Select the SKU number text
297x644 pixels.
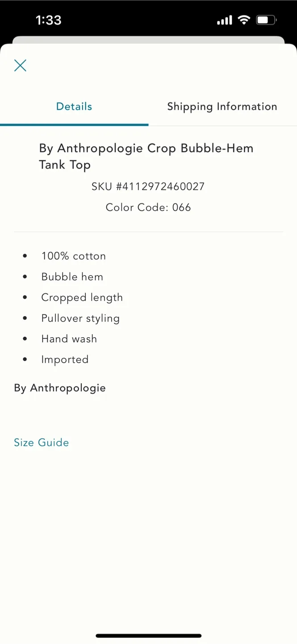click(148, 186)
